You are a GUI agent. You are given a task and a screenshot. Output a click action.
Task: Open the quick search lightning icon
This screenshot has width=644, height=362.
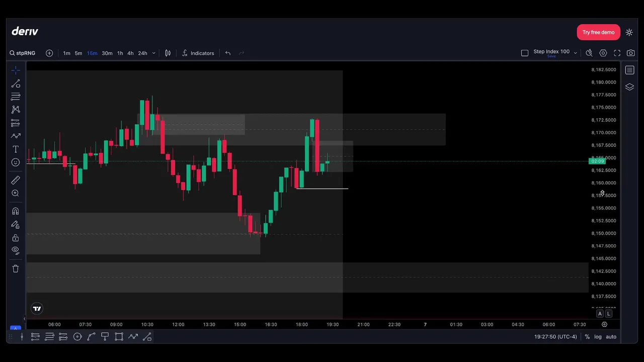pos(589,53)
